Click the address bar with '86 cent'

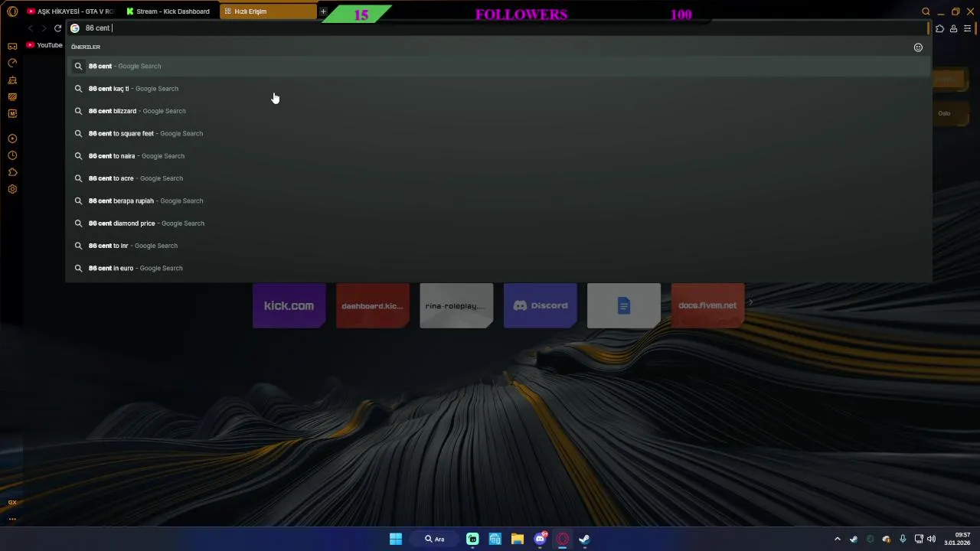click(x=498, y=28)
